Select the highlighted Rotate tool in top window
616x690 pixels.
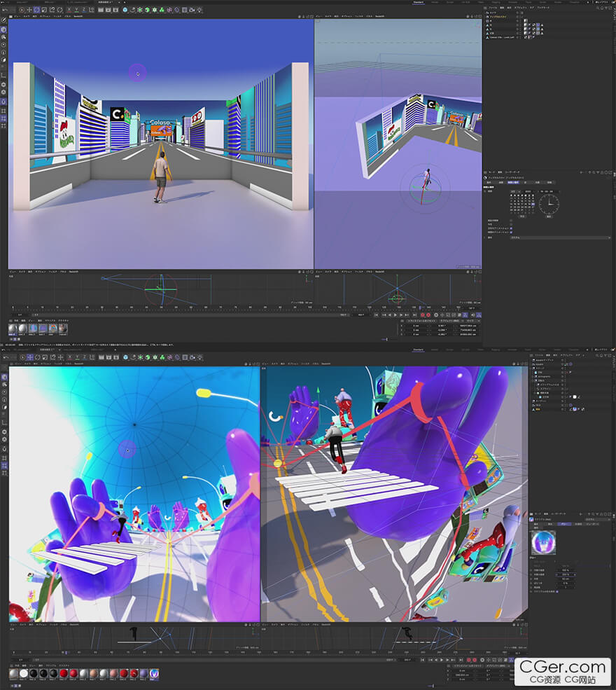point(36,10)
